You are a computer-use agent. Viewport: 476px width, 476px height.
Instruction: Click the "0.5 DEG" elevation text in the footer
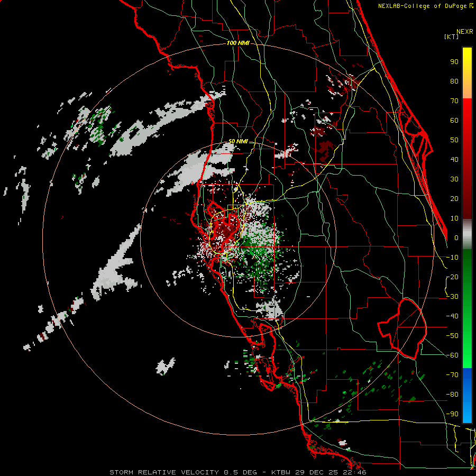point(241,472)
